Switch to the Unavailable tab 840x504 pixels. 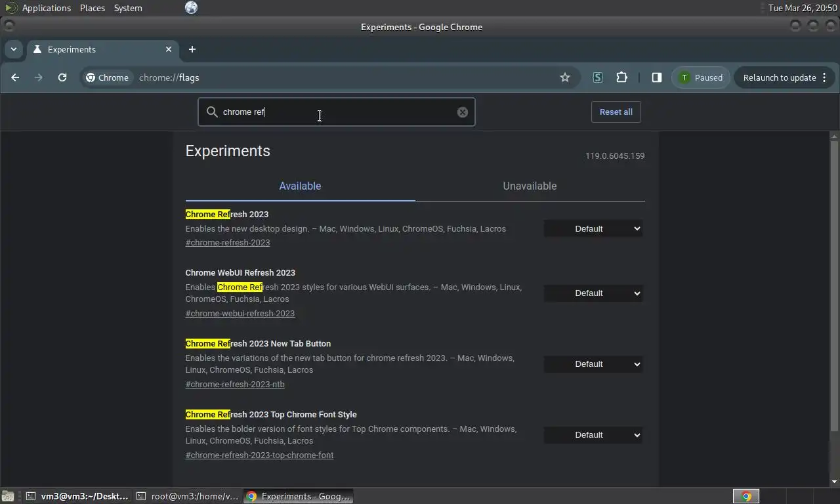[x=530, y=186]
